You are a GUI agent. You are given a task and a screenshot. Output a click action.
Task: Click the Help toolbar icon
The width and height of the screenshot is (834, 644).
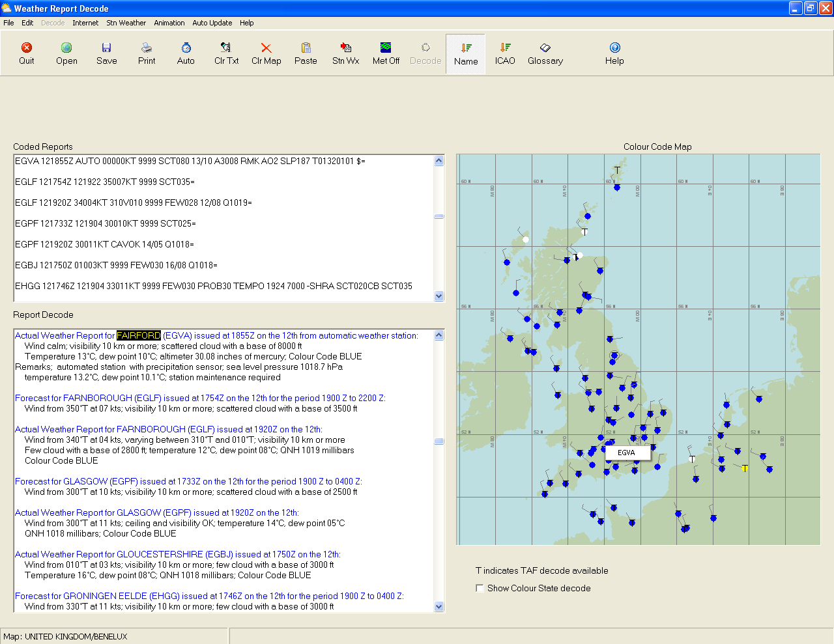614,53
